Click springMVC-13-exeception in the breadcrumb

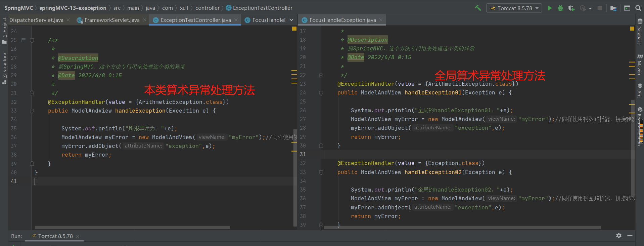coord(73,8)
